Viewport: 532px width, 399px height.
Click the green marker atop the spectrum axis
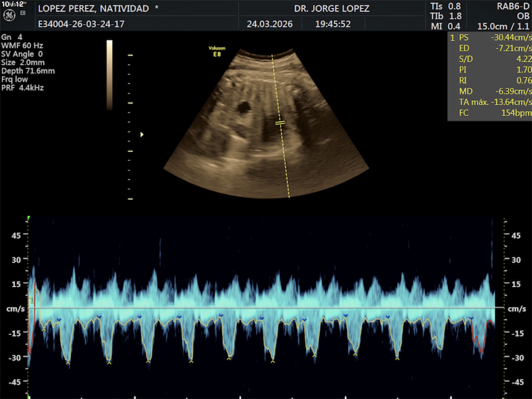click(x=28, y=218)
